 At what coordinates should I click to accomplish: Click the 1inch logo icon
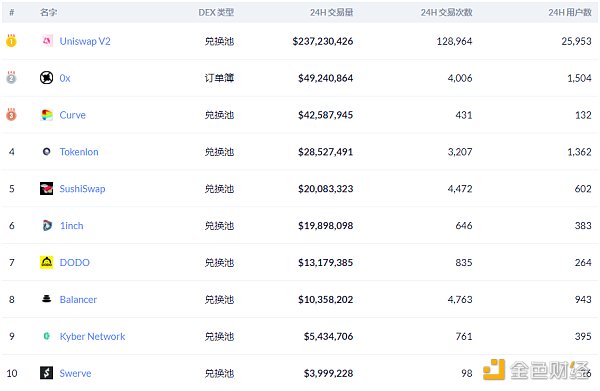point(47,225)
